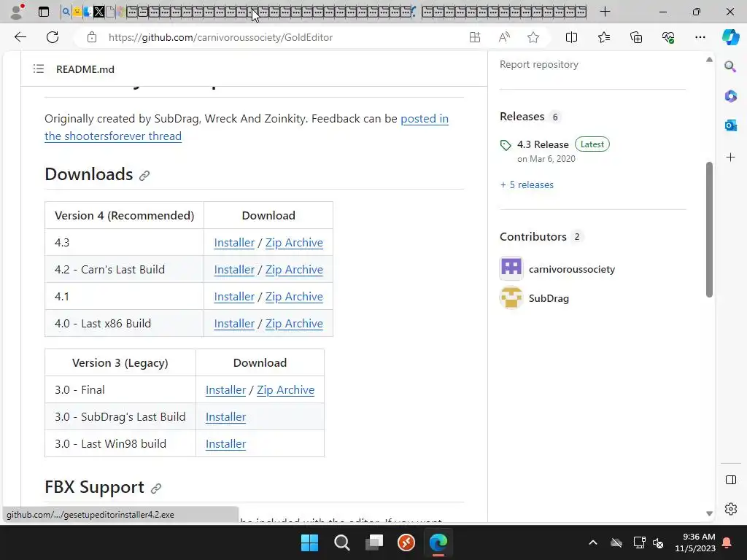Download 4.0 Last x86 Build Installer
The image size is (747, 560).
234,323
